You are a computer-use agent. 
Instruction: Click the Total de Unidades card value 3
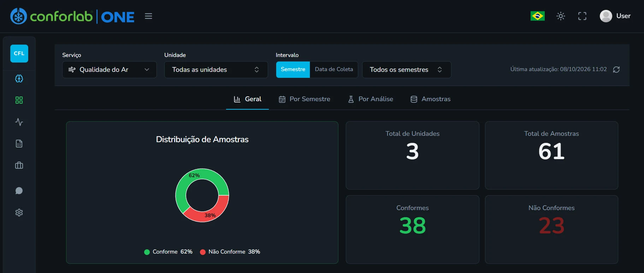(412, 151)
